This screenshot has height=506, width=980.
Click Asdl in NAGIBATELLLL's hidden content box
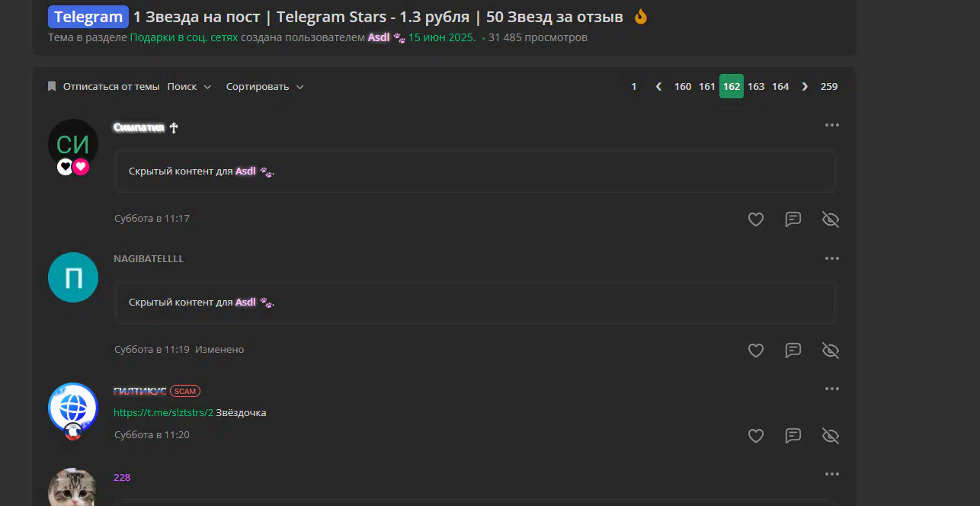point(245,303)
